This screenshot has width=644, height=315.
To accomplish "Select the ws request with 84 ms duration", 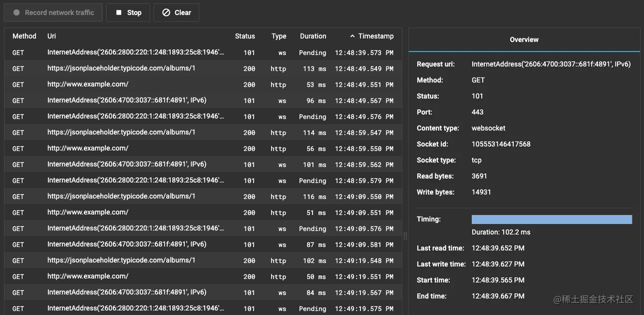I will click(x=203, y=292).
